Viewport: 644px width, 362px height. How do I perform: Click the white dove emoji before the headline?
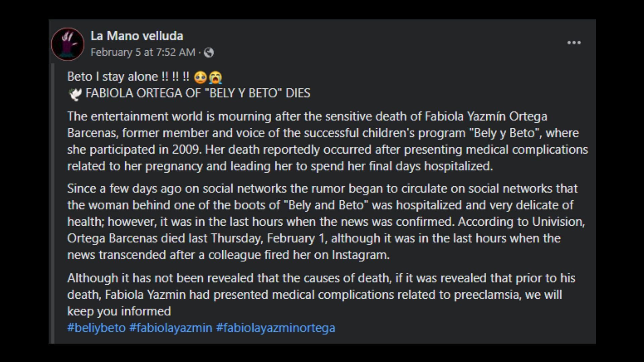(x=75, y=94)
